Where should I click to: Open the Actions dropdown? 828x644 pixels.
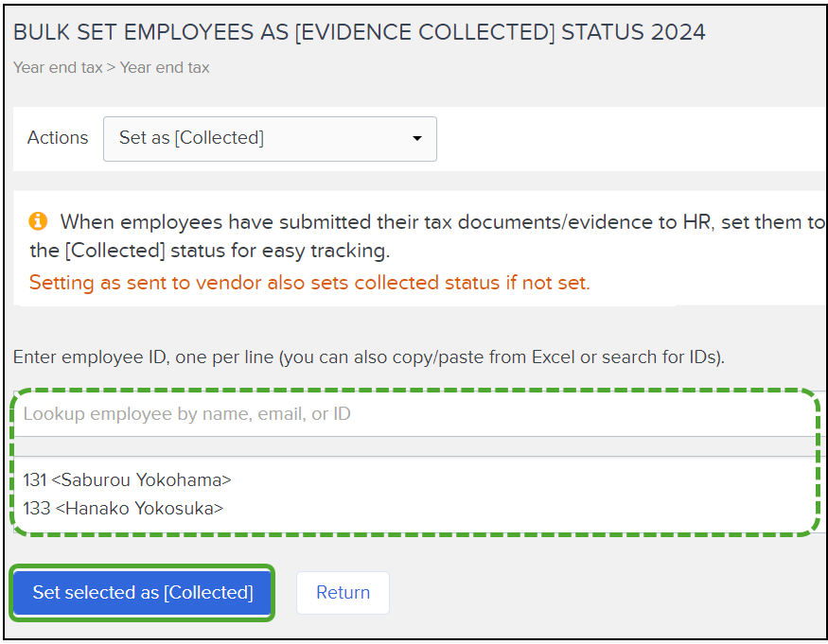pos(270,139)
